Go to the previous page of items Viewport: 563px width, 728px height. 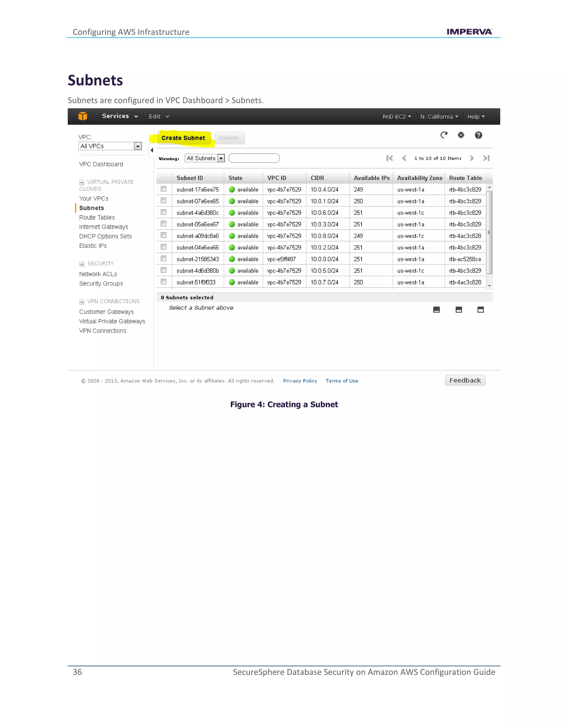click(x=404, y=158)
